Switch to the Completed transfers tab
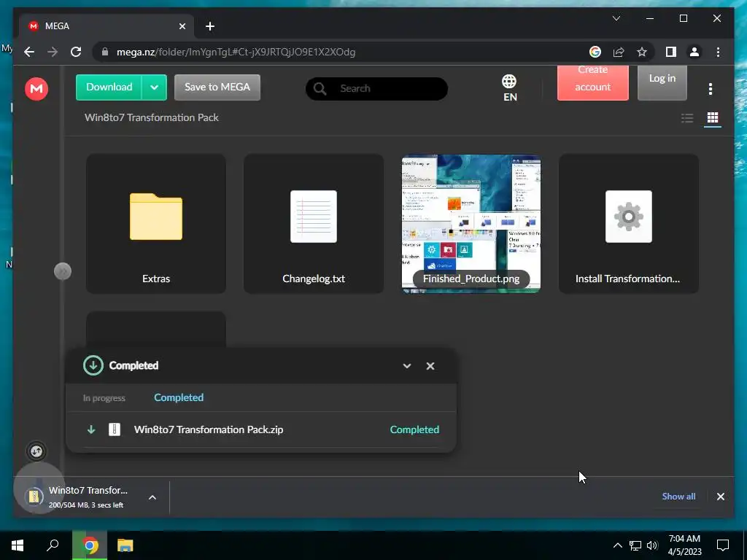 (x=179, y=397)
